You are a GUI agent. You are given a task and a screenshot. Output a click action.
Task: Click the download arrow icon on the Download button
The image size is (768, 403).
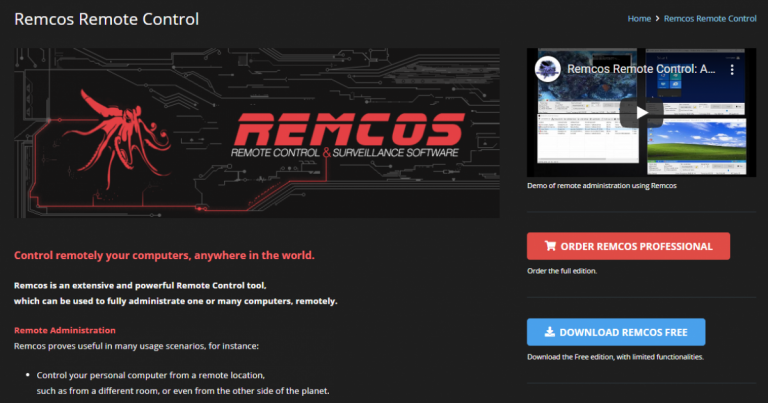click(550, 332)
